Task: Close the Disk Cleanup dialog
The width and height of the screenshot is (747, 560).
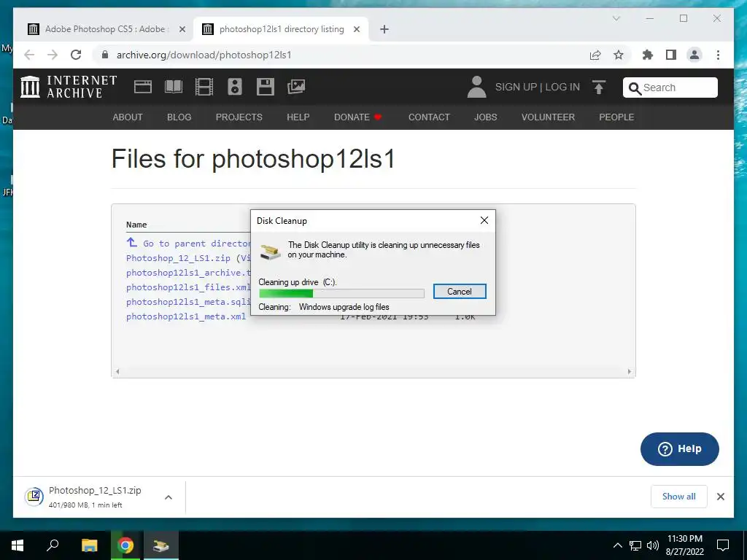Action: 484,220
